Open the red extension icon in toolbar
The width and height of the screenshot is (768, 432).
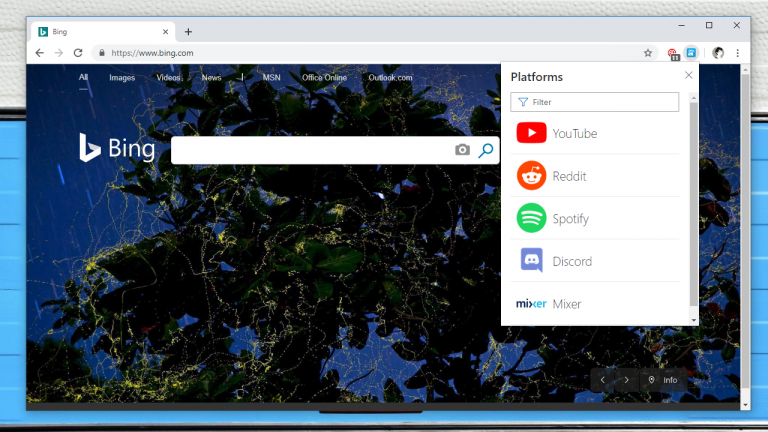pyautogui.click(x=673, y=53)
